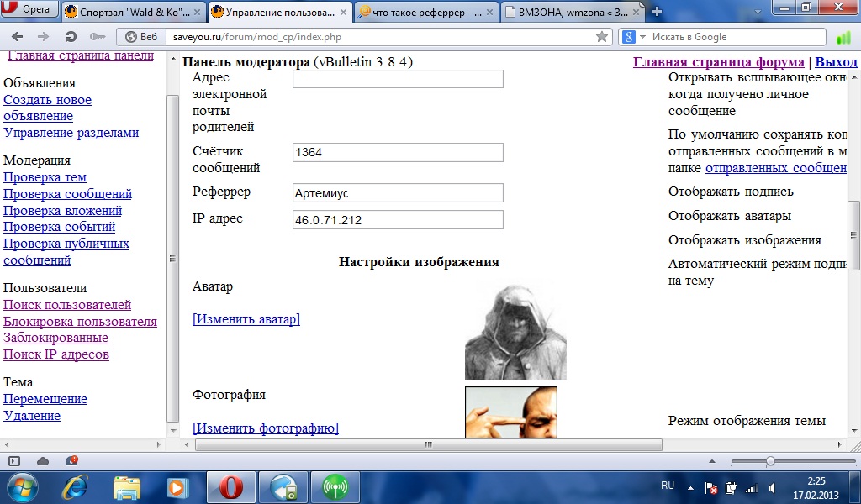Open отправленных сообщений folder link

(x=775, y=168)
